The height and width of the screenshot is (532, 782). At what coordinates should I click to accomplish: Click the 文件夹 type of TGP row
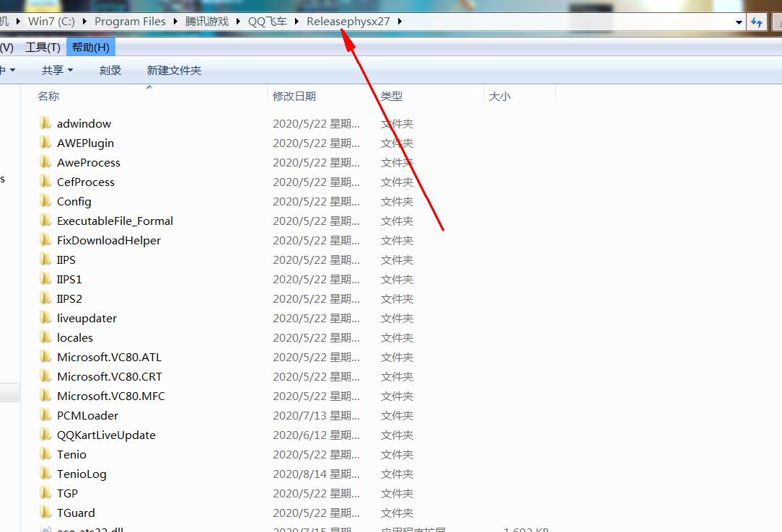point(397,493)
